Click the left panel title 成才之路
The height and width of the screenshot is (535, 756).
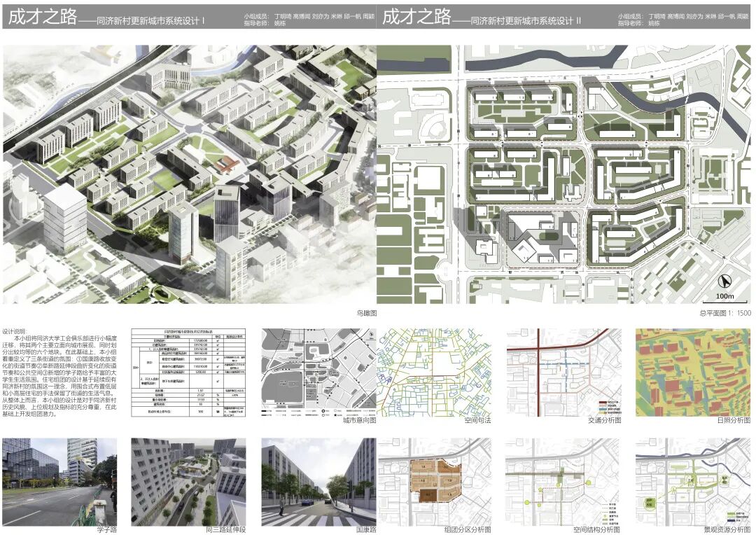pos(43,17)
